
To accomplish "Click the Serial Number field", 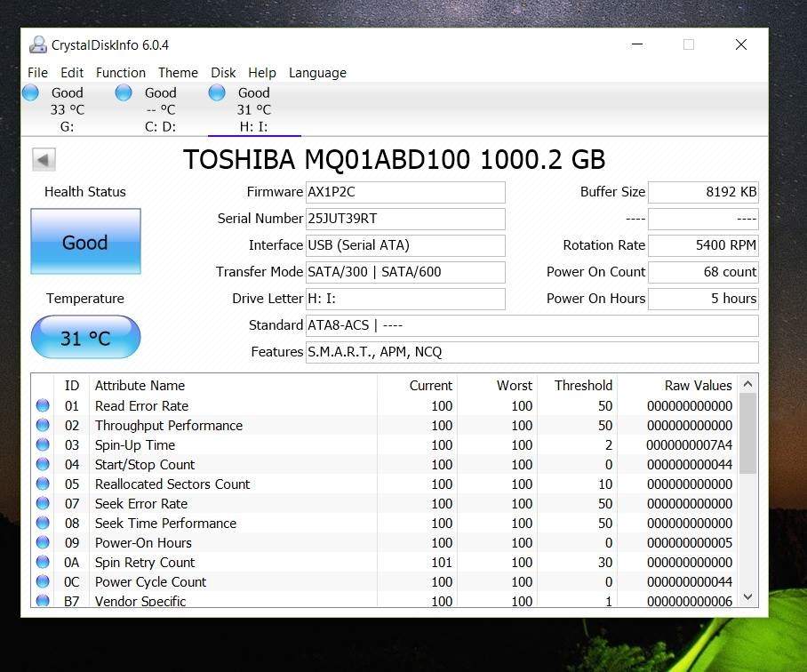I will (405, 219).
